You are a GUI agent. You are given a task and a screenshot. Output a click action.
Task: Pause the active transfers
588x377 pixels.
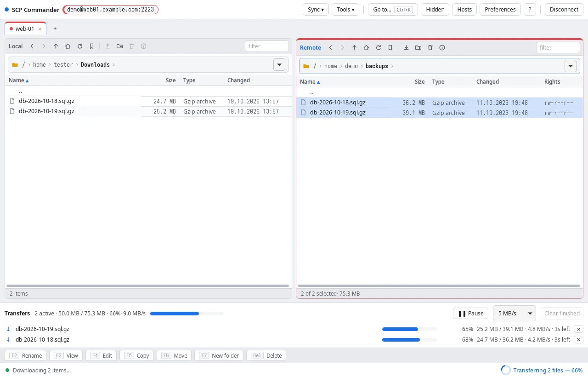pyautogui.click(x=470, y=314)
